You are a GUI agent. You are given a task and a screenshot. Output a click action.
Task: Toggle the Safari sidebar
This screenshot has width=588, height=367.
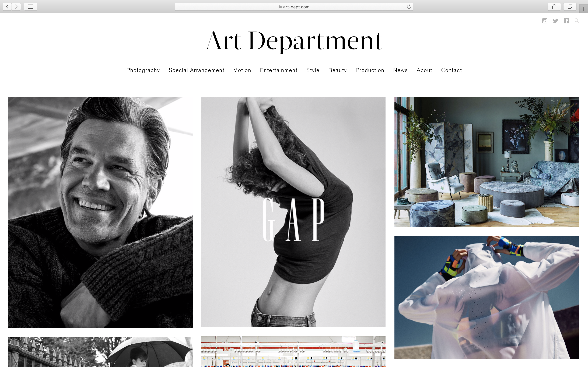point(30,7)
